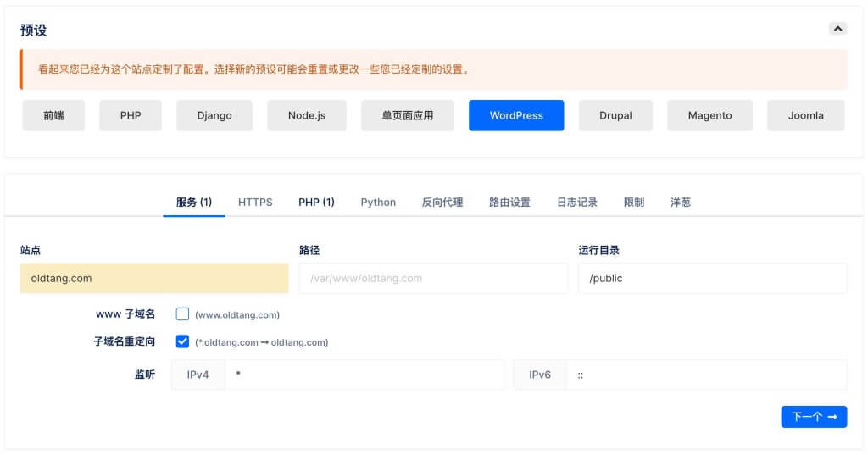Go to the 日志记录 tab

577,203
